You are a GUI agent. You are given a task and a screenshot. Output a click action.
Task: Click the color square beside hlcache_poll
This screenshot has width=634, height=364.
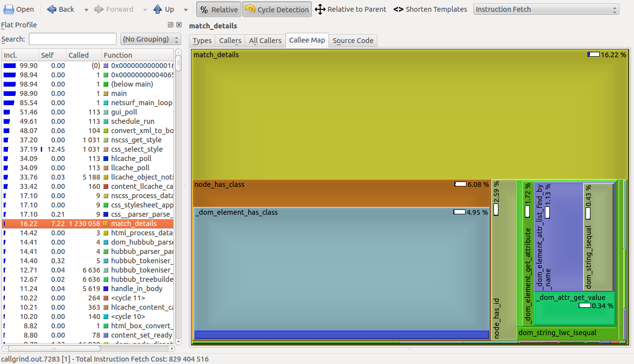point(106,159)
